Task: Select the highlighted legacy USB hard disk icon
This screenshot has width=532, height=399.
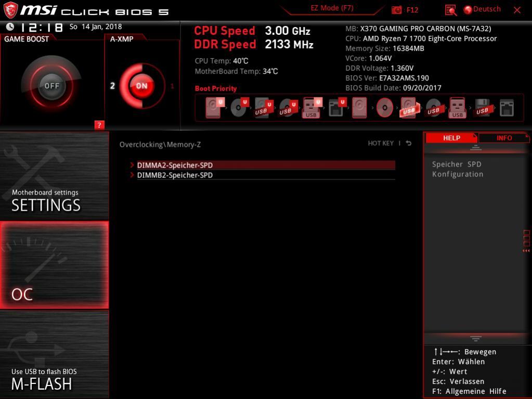Action: pyautogui.click(x=410, y=108)
